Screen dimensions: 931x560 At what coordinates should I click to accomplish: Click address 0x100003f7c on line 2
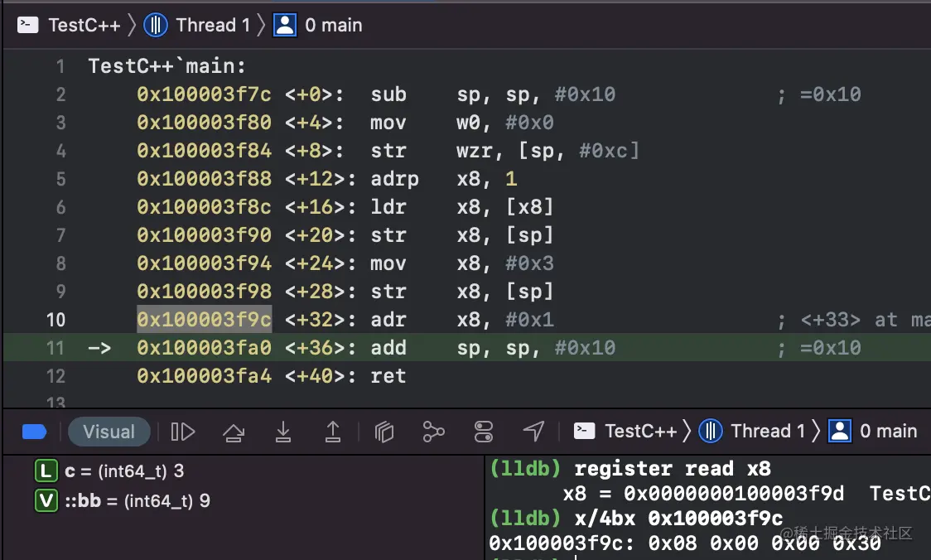(205, 94)
